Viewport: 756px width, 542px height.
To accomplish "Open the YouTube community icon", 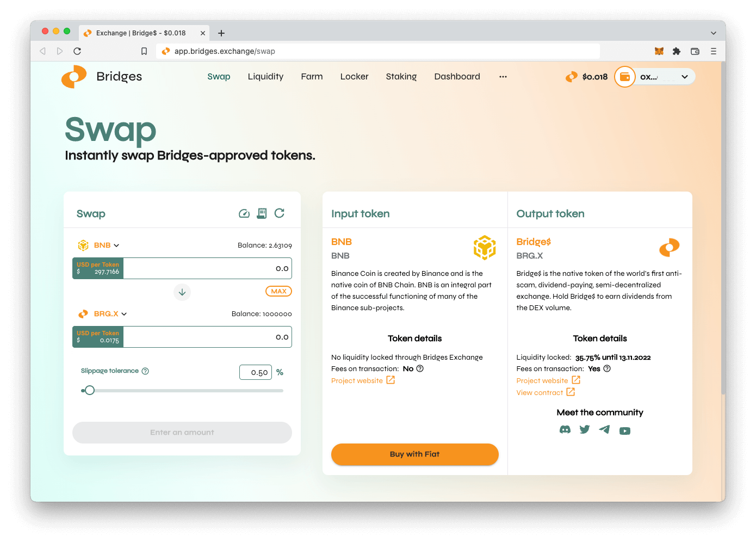I will tap(625, 431).
